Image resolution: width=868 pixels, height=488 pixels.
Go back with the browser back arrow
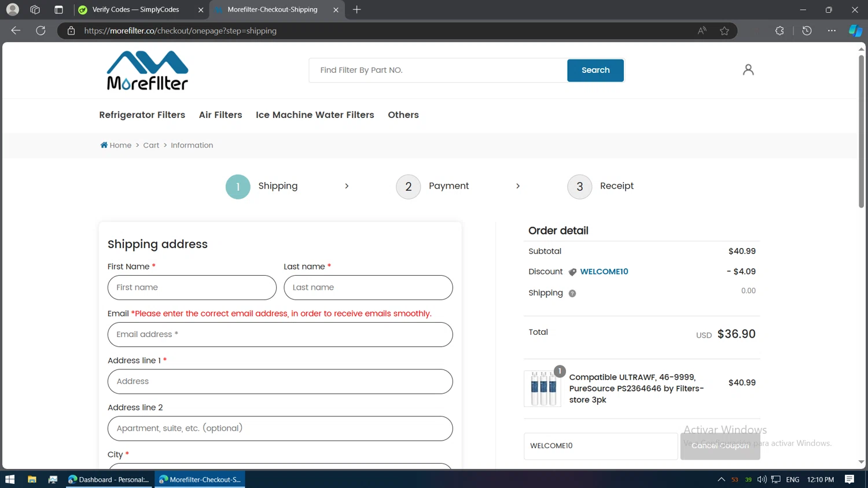(x=16, y=31)
